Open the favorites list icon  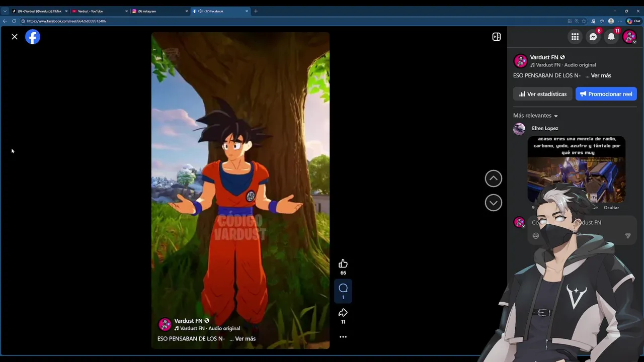(602, 21)
